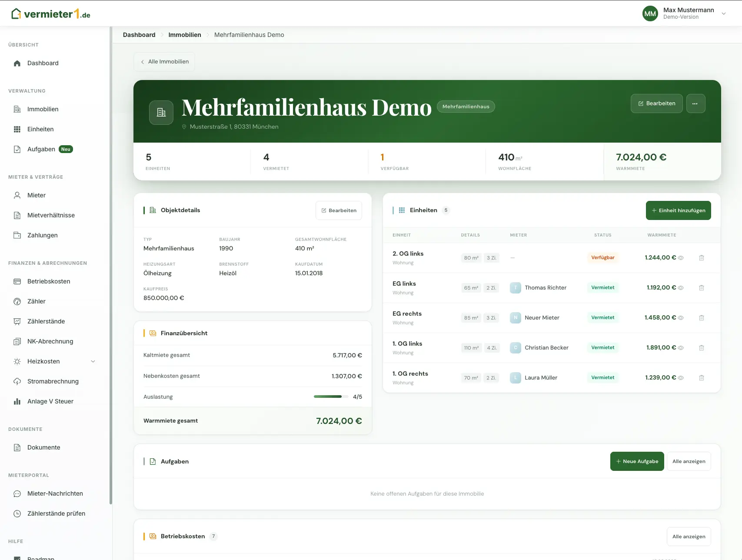
Task: Open the three-dots more options button
Action: point(695,103)
